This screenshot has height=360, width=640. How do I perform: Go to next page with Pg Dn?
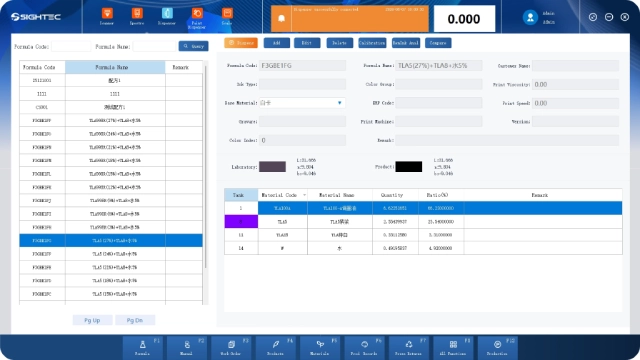point(135,320)
